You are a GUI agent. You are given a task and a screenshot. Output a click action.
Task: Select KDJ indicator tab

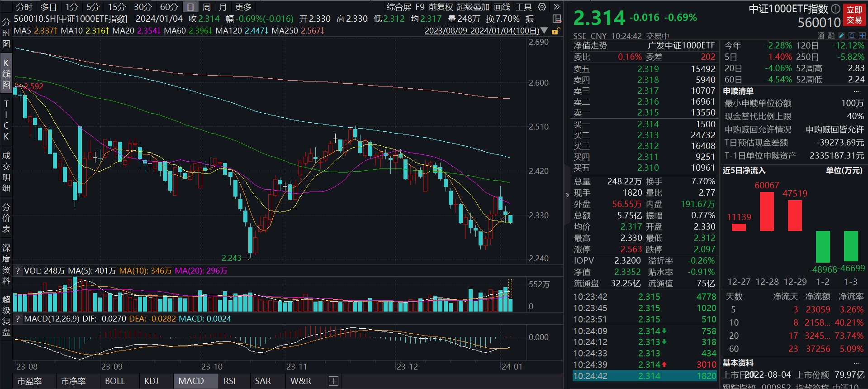[152, 381]
